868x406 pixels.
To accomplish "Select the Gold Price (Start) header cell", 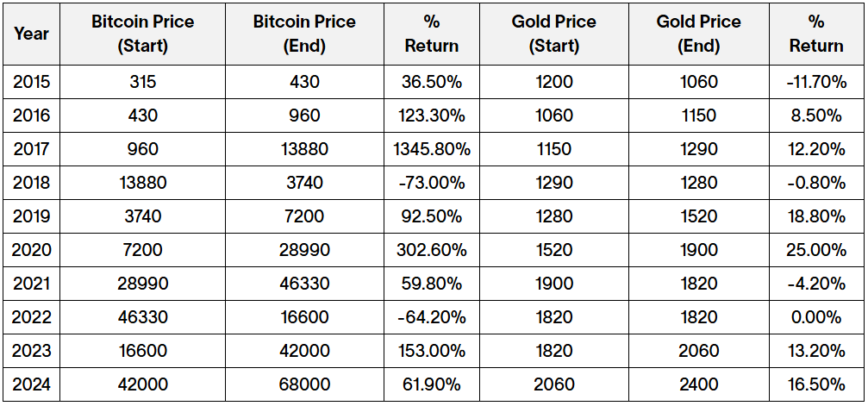I will [x=553, y=34].
